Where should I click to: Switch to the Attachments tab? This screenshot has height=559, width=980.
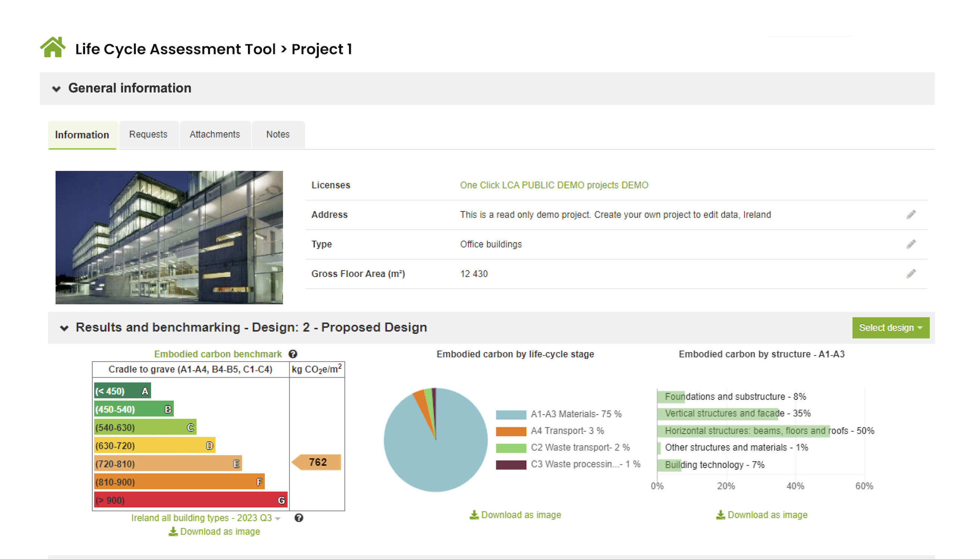point(214,135)
